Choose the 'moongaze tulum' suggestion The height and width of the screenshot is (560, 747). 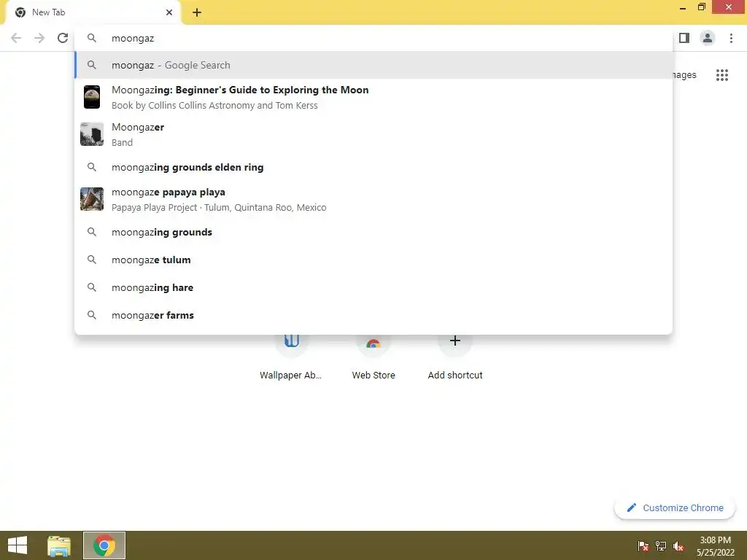click(x=374, y=260)
